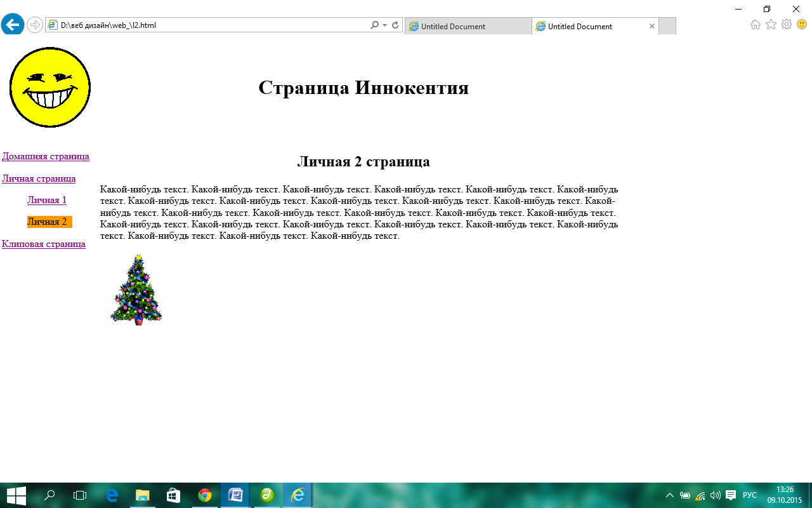Open the Личная страница link

click(x=39, y=178)
